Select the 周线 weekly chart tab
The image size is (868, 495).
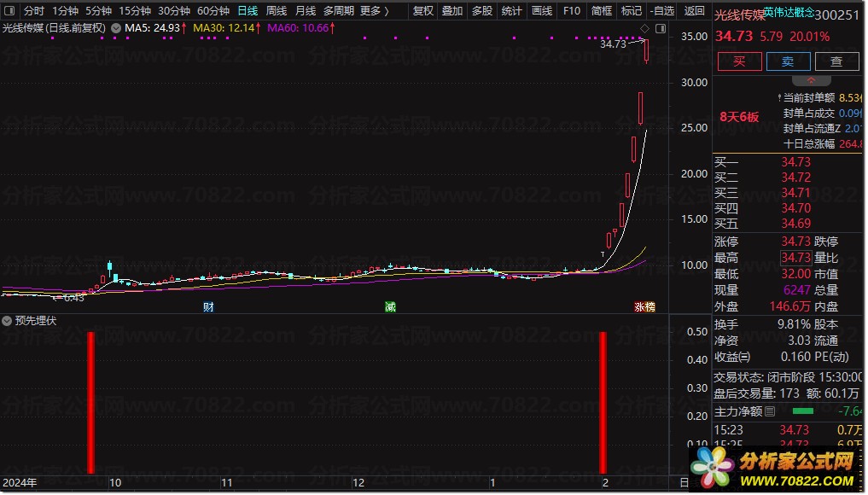(277, 10)
